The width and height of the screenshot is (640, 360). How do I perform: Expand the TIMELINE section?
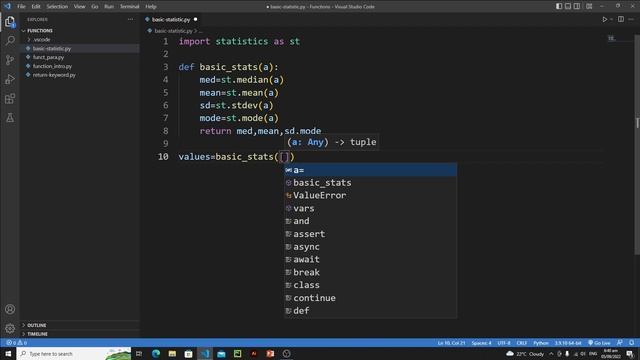(x=37, y=334)
